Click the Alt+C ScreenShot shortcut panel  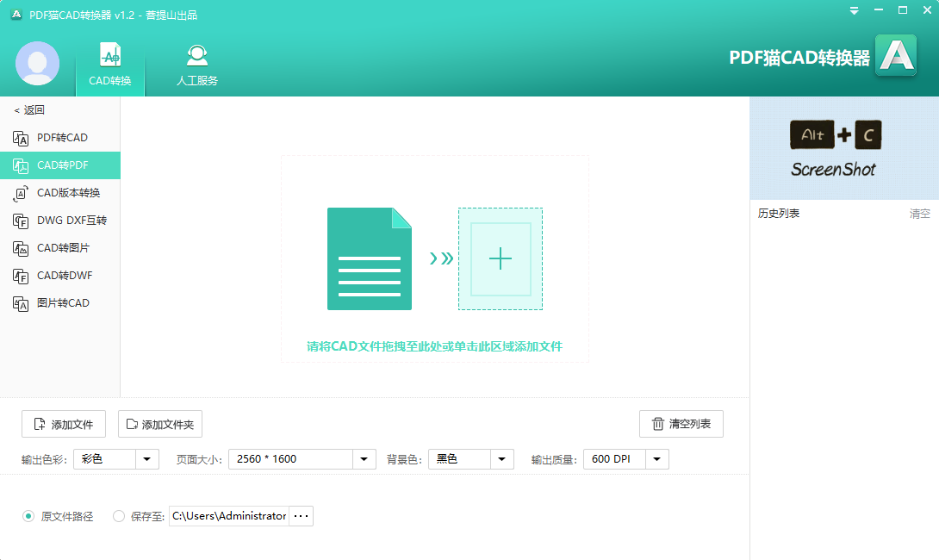pos(834,148)
